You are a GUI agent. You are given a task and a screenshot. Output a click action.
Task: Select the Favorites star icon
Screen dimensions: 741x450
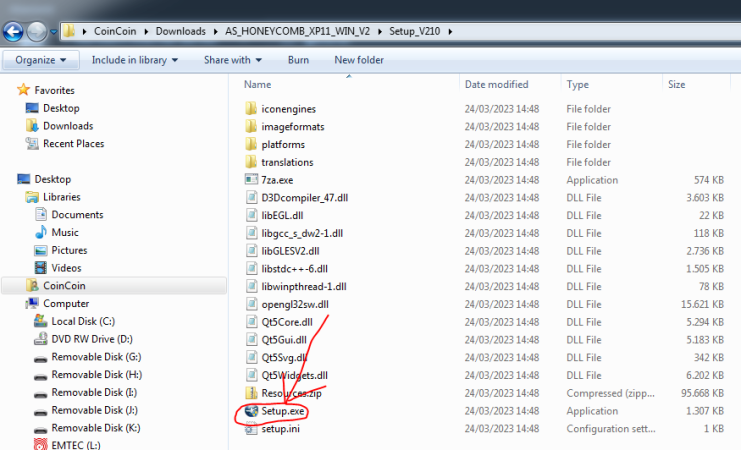(23, 90)
